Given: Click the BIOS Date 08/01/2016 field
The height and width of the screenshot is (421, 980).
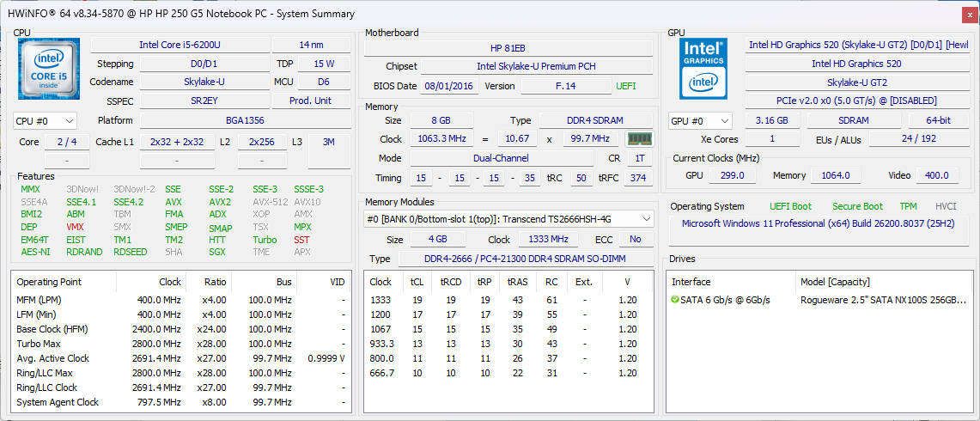Looking at the screenshot, I should (x=448, y=86).
